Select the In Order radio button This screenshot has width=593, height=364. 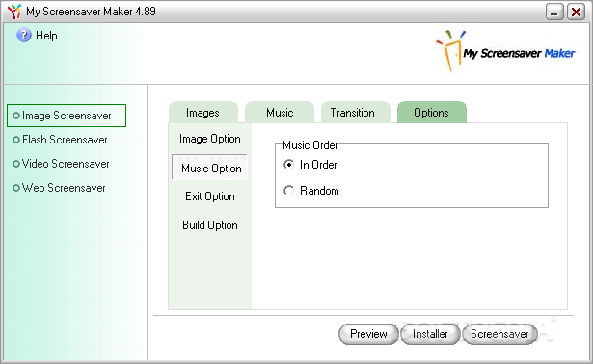(x=288, y=165)
